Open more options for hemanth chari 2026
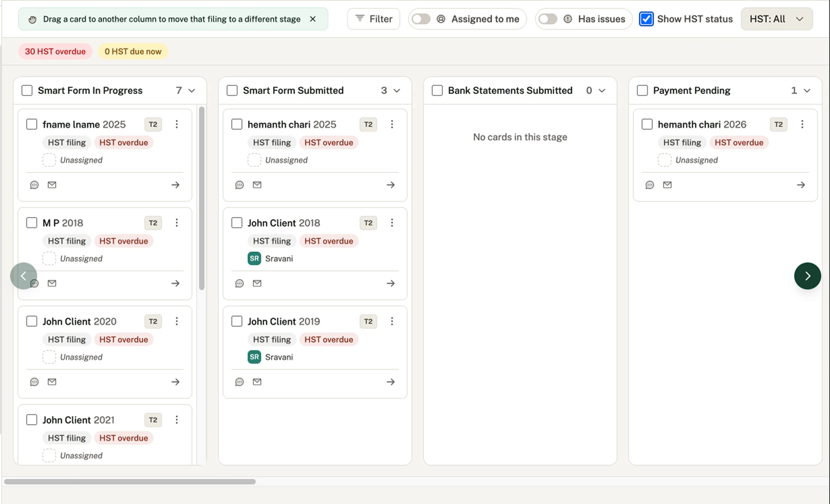 coord(802,124)
